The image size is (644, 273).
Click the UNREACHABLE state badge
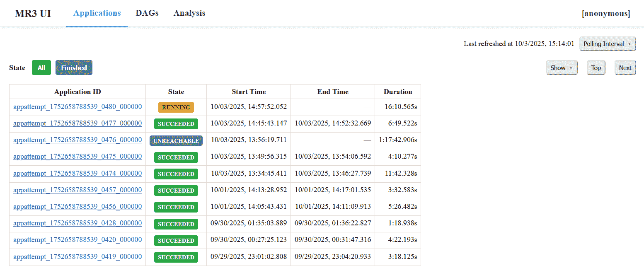point(176,141)
